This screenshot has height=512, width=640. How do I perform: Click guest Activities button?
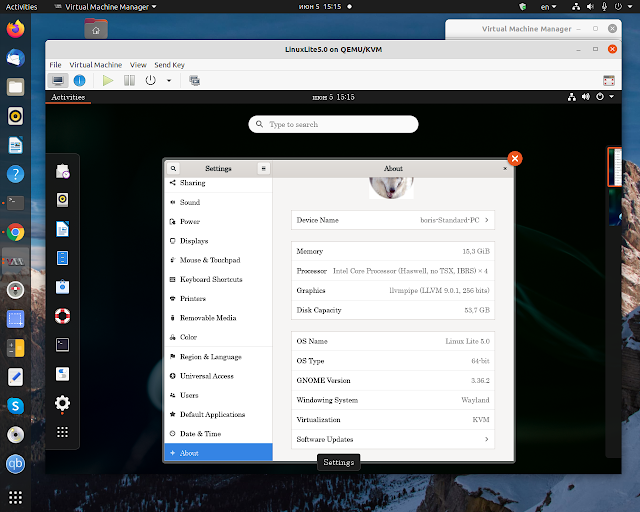[x=68, y=97]
